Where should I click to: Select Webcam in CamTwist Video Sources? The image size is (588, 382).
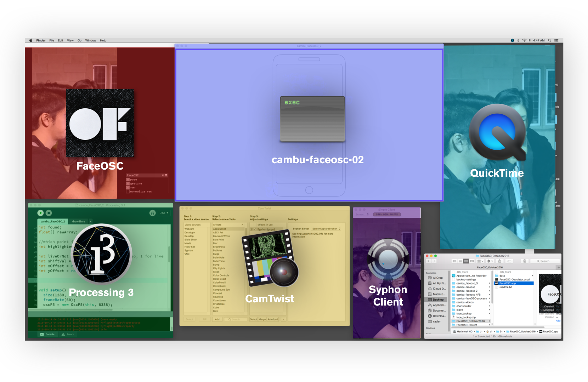(189, 229)
